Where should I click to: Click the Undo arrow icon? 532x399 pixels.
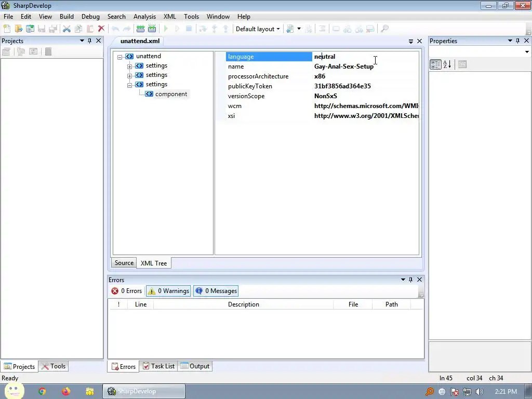pos(115,29)
